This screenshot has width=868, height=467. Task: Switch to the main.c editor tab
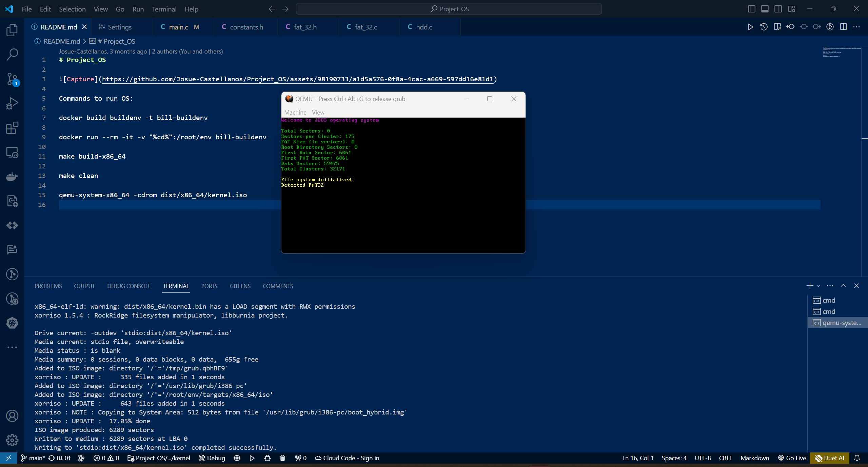(179, 27)
